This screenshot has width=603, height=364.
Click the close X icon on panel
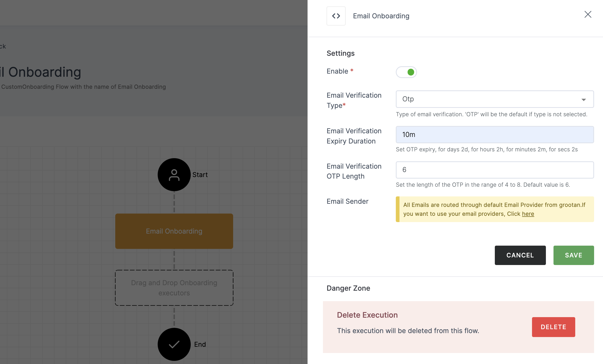coord(588,14)
